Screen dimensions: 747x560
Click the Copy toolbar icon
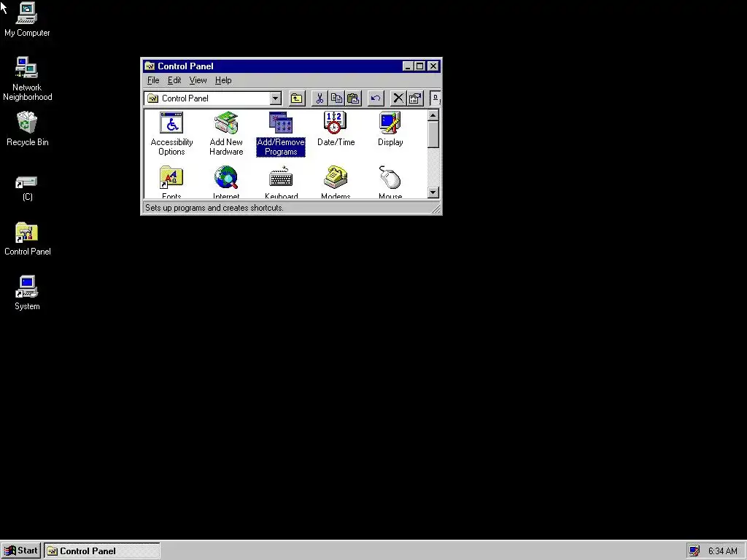tap(336, 98)
